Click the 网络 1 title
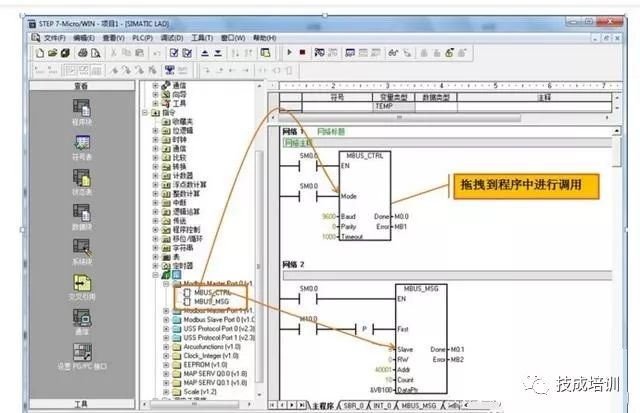640x413 pixels. 293,131
